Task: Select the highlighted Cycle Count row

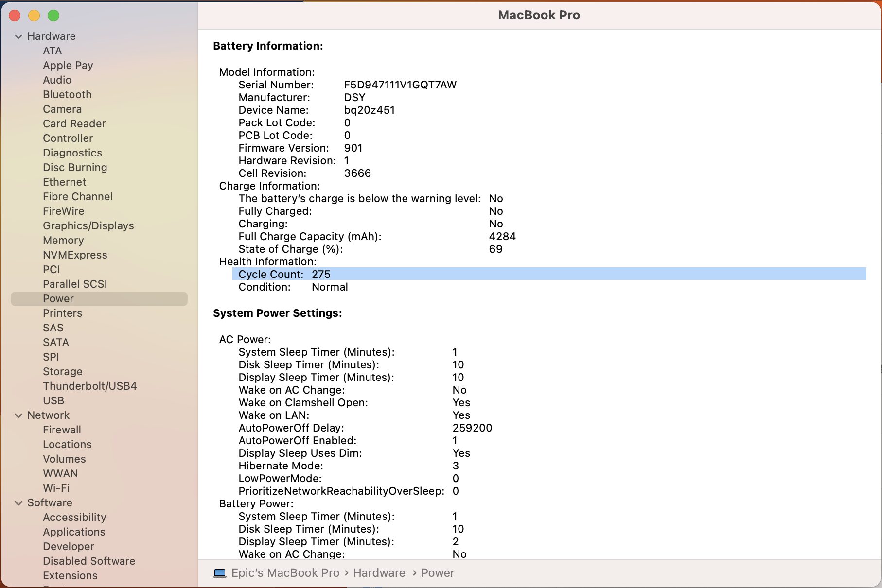Action: (548, 274)
